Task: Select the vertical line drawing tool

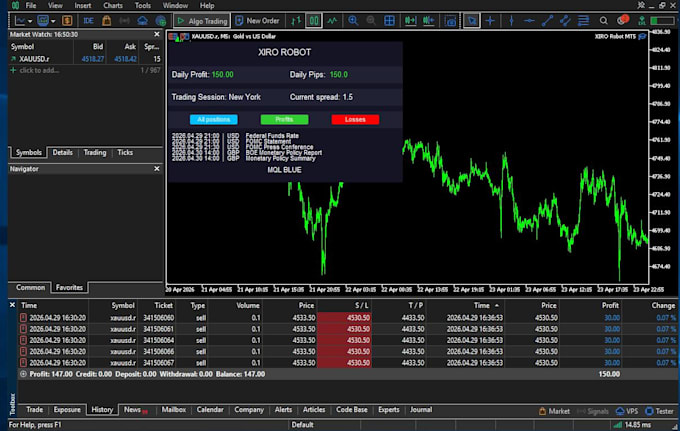Action: (x=511, y=21)
